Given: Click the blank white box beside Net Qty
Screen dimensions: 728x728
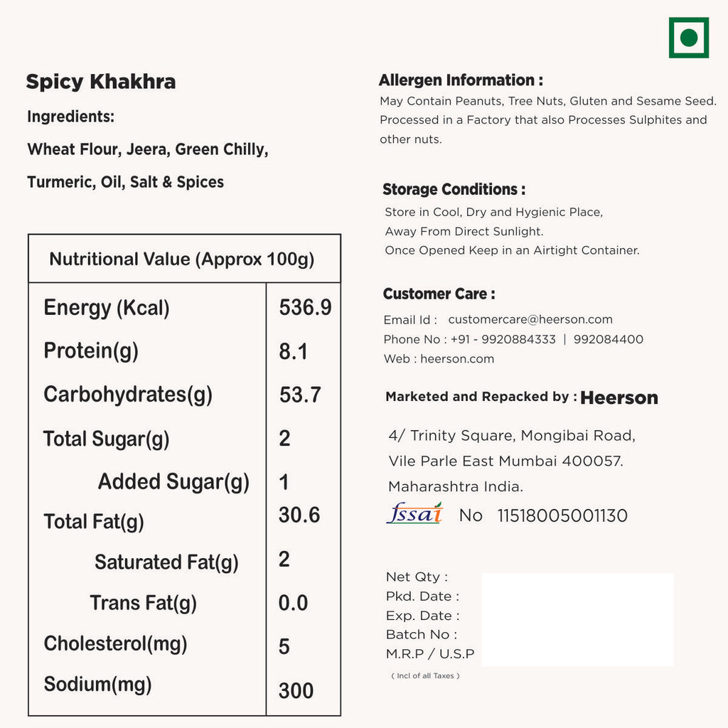Looking at the screenshot, I should (x=577, y=619).
